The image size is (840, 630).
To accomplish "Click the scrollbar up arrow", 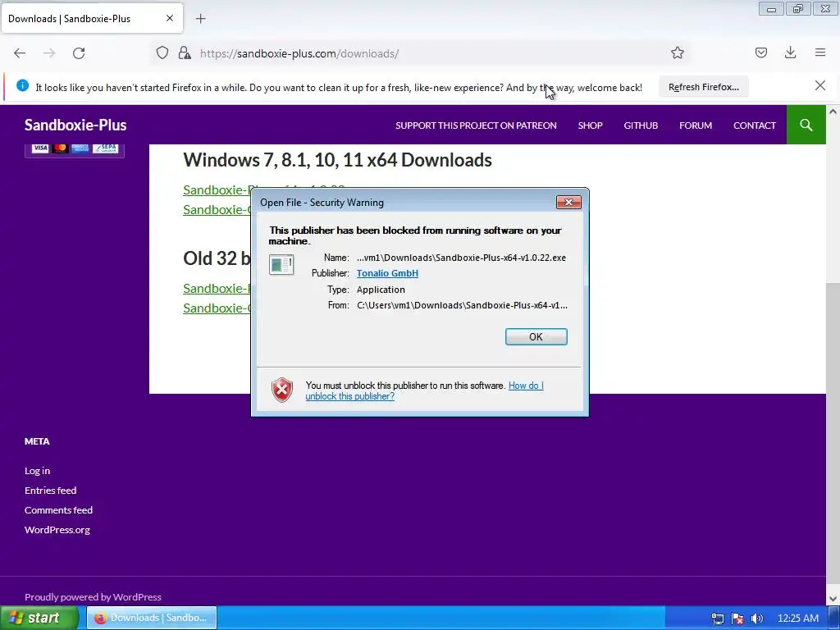I will (x=833, y=112).
